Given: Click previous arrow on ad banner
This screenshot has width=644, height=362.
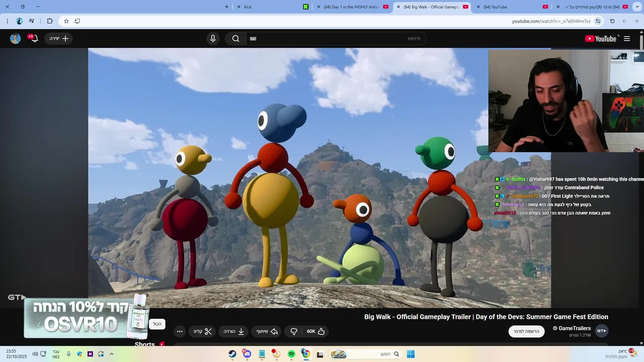Looking at the screenshot, I should coord(39,325).
